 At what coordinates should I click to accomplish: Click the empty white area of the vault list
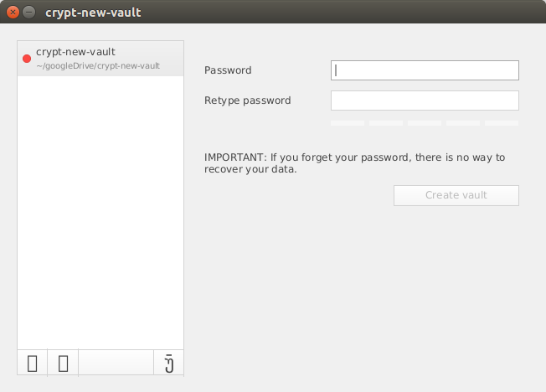pyautogui.click(x=100, y=209)
